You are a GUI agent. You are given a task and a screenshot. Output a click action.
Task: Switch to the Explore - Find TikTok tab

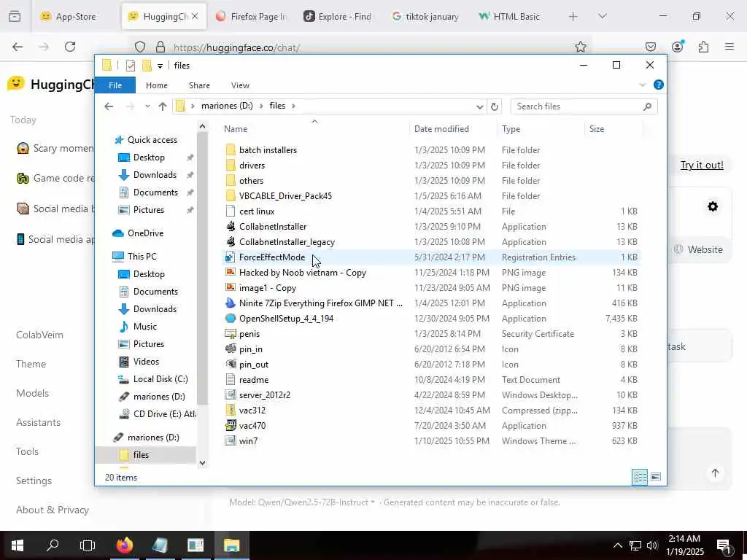click(338, 16)
